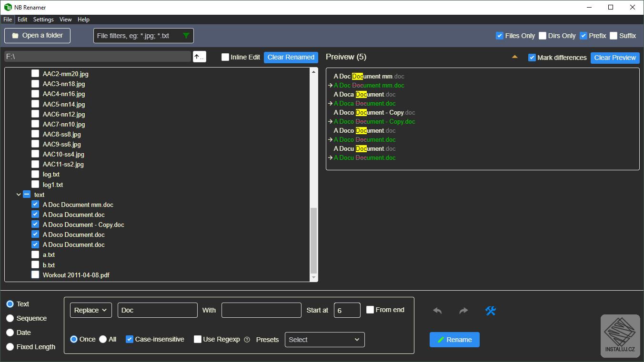Open the View menu
Image resolution: width=644 pixels, height=362 pixels.
coord(65,20)
